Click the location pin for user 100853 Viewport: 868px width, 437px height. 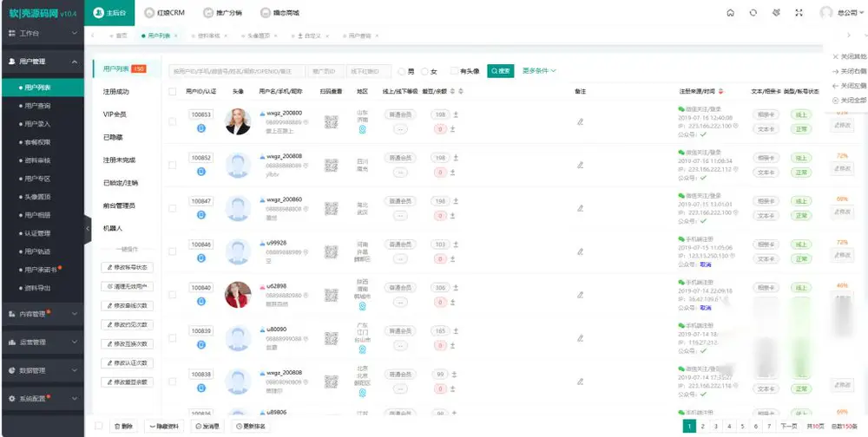click(363, 130)
